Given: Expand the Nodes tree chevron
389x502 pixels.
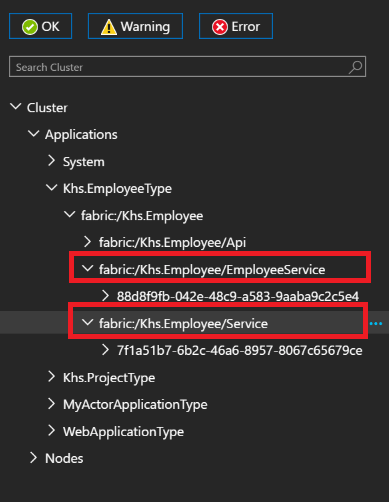Looking at the screenshot, I should pyautogui.click(x=33, y=458).
